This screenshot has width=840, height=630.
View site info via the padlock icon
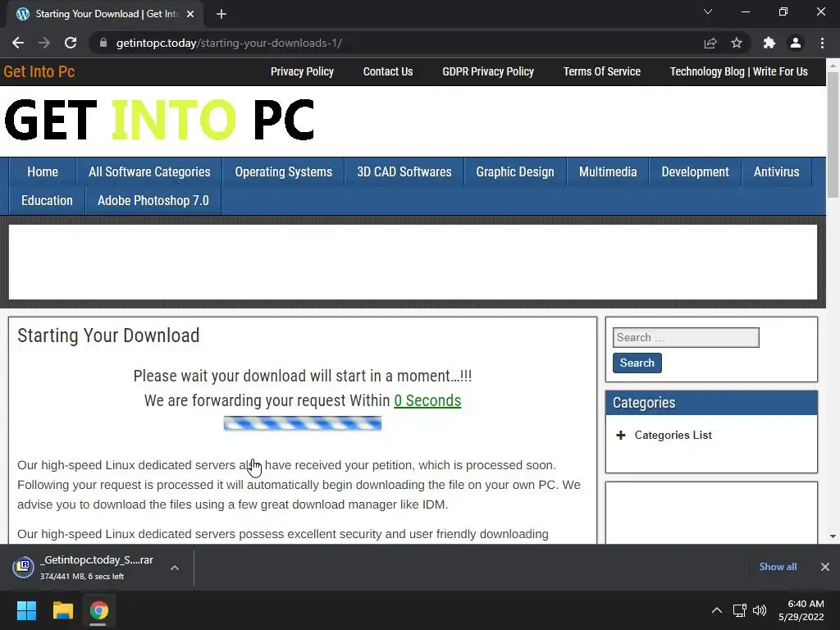(x=103, y=43)
